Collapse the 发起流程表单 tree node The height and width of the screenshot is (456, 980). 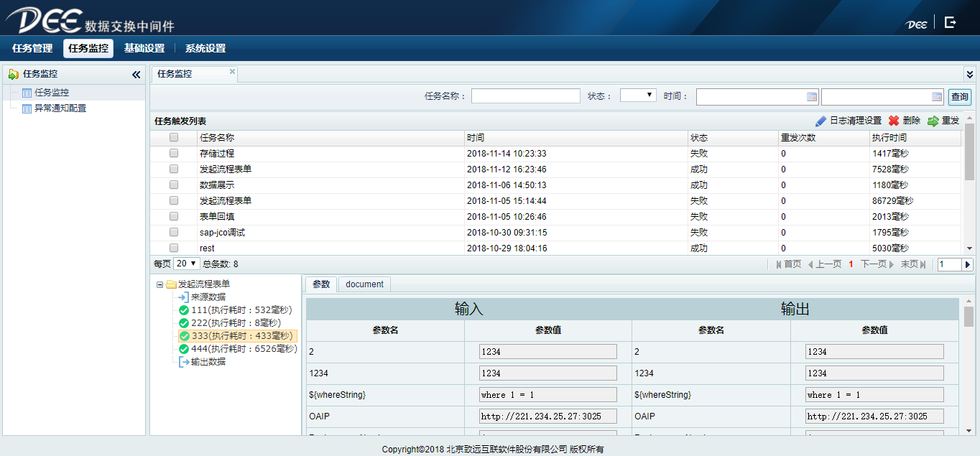point(160,284)
